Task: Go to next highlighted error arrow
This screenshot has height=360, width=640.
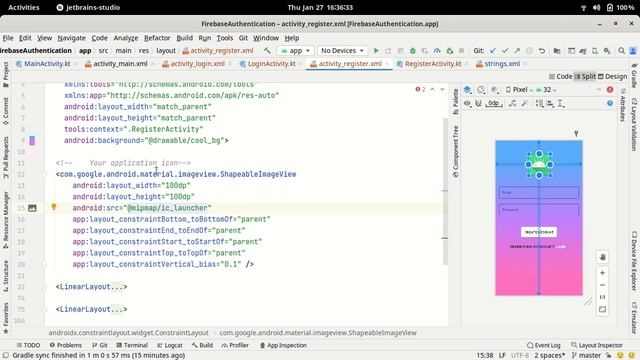Action: pyautogui.click(x=442, y=89)
